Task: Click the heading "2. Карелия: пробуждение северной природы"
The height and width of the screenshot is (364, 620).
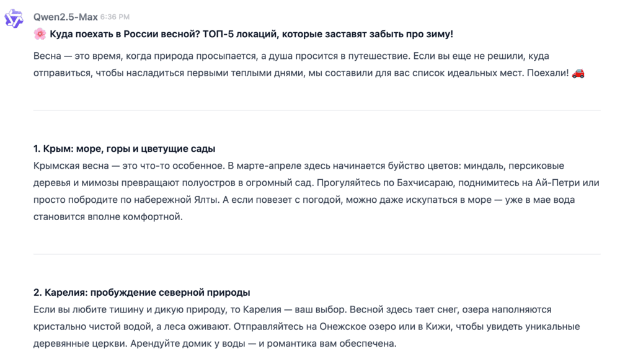Action: 141,293
